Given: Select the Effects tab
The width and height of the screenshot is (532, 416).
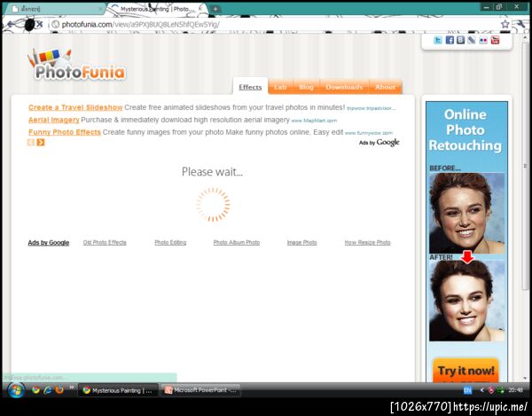Looking at the screenshot, I should (250, 87).
